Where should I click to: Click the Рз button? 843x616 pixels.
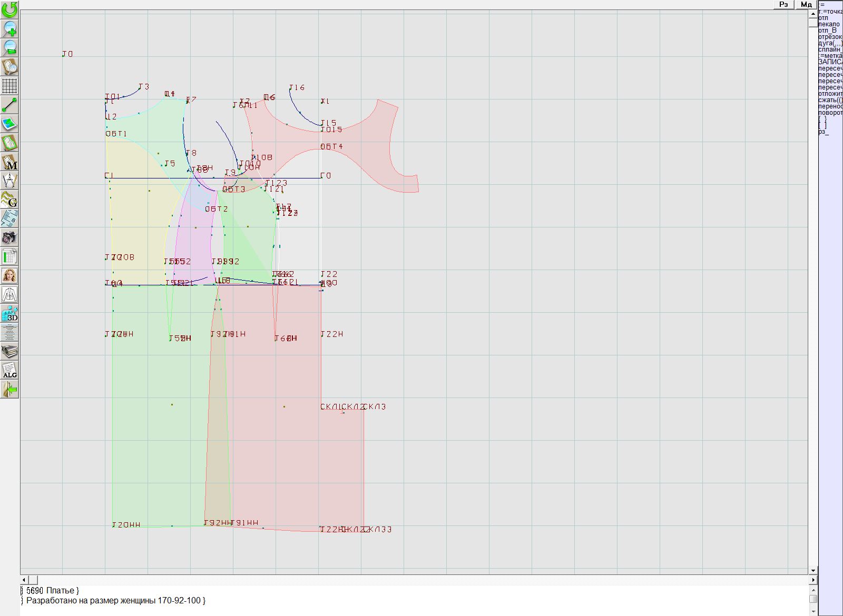tap(783, 4)
